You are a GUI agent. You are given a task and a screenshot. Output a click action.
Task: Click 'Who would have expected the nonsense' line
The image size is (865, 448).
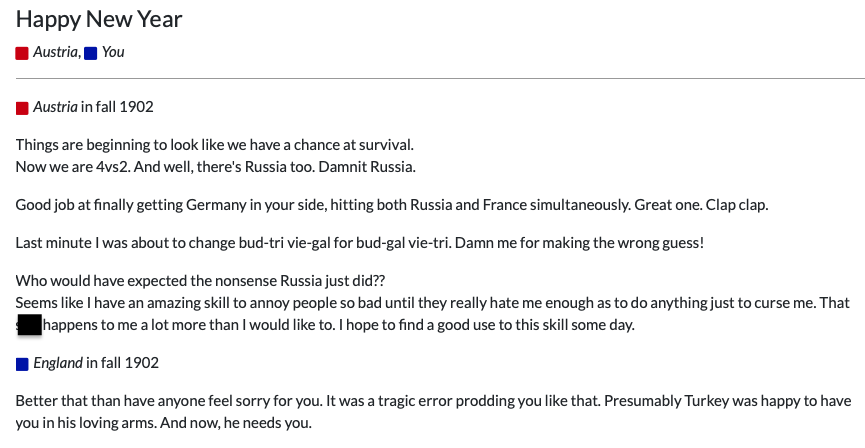[x=200, y=281]
